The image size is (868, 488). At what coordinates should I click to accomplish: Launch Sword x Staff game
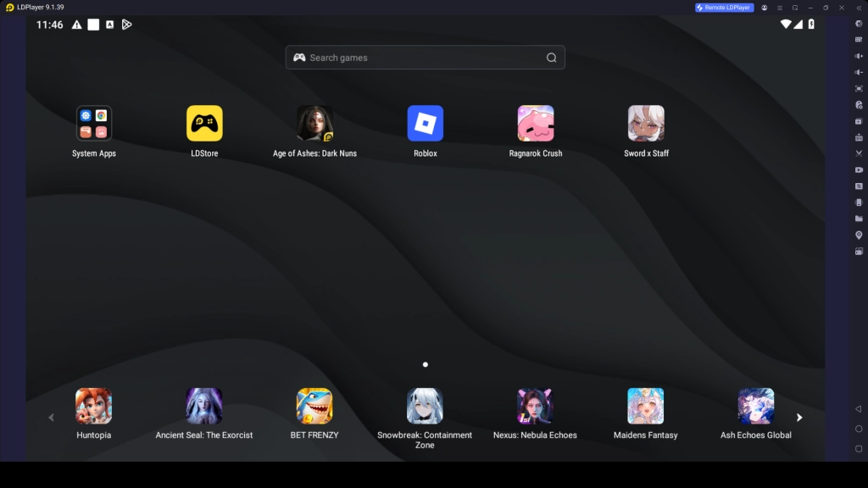click(x=646, y=124)
